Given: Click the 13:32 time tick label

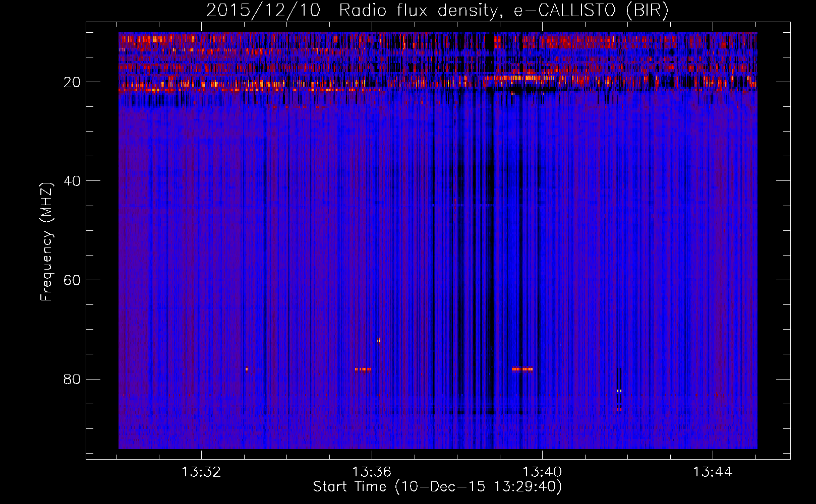Looking at the screenshot, I should [201, 472].
